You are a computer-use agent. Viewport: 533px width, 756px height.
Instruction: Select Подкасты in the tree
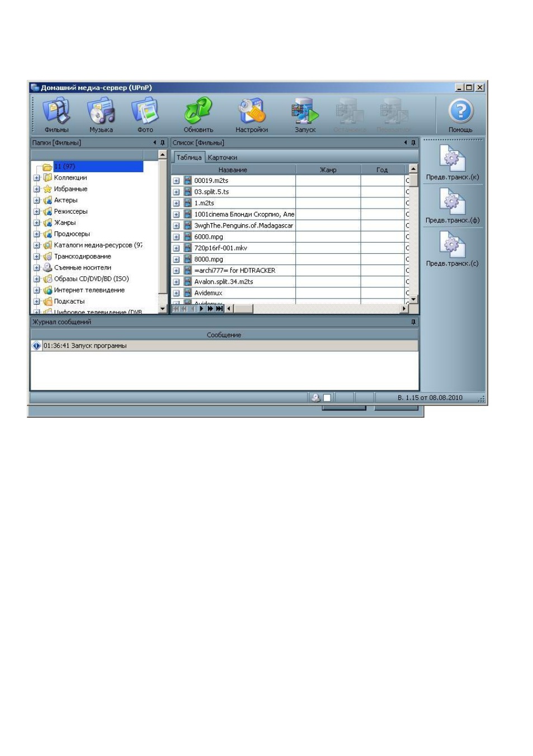pos(69,301)
